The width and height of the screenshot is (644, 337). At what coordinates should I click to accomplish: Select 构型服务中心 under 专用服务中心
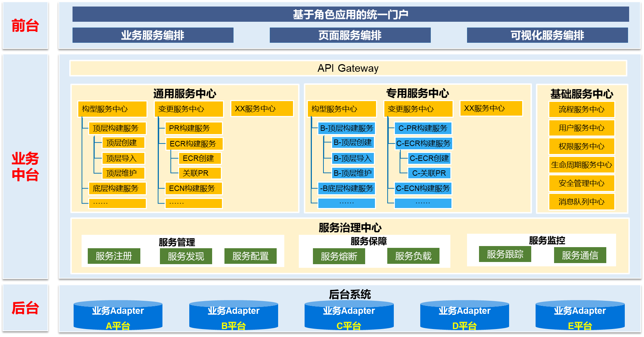(342, 109)
